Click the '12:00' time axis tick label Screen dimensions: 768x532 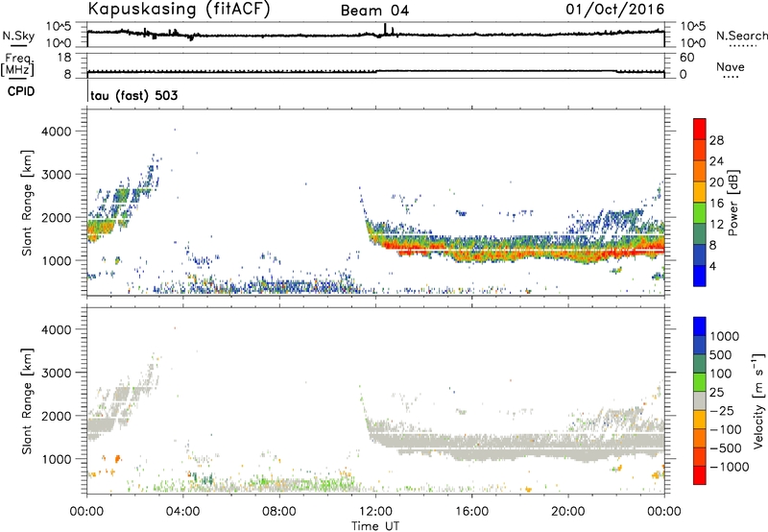click(375, 512)
